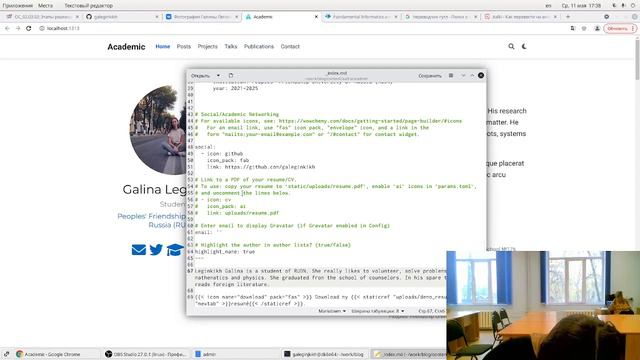The width and height of the screenshot is (640, 360).
Task: Open the Posts nav link
Action: click(184, 47)
